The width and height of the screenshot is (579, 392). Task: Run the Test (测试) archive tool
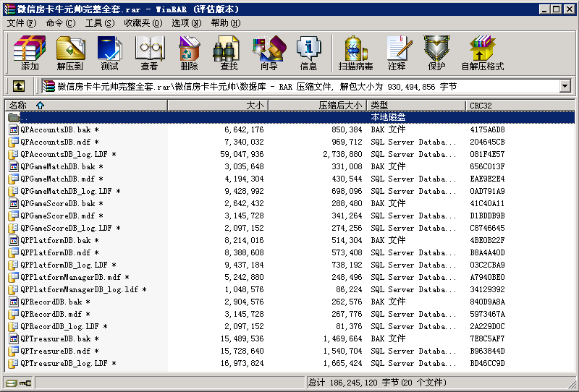109,53
